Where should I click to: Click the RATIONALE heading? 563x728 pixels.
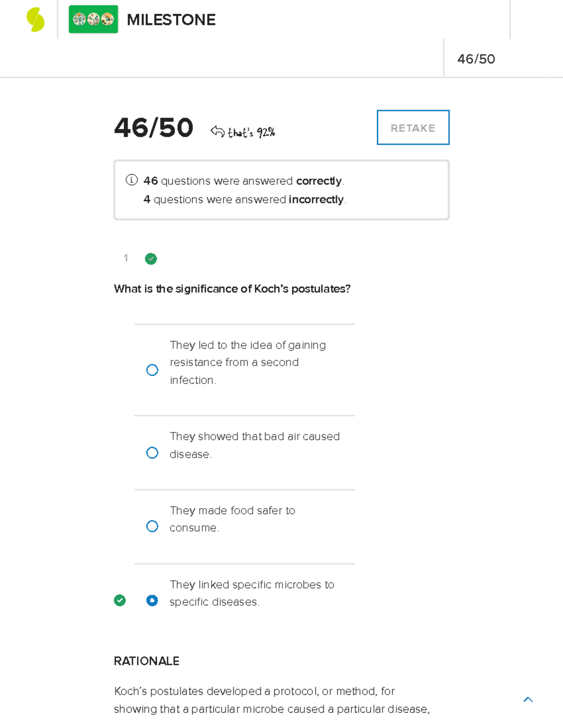(146, 661)
